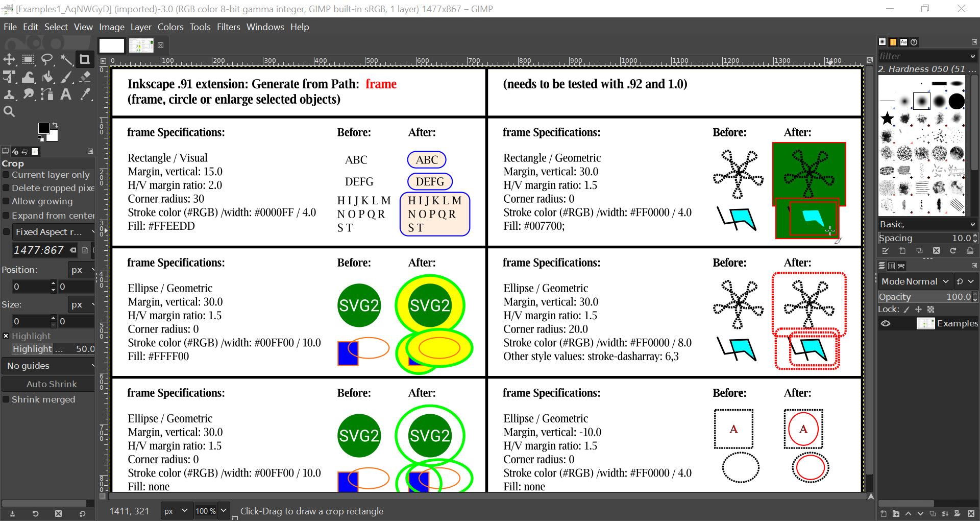
Task: Select the Text tool
Action: coord(66,94)
